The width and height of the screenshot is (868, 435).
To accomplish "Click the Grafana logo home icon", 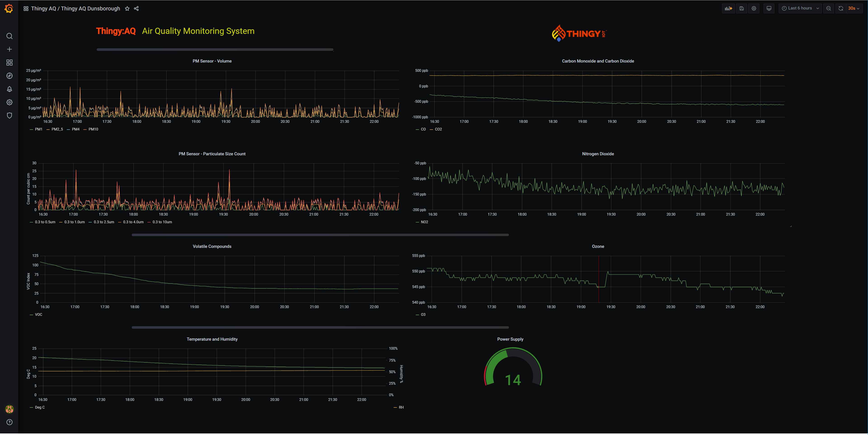I will click(x=9, y=8).
